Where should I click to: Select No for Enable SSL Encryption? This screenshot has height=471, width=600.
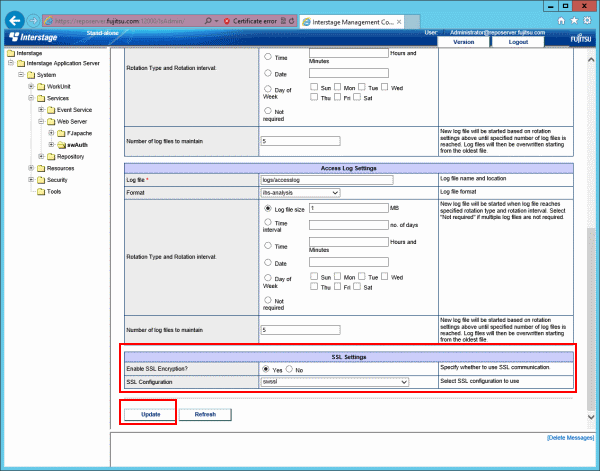pyautogui.click(x=289, y=369)
